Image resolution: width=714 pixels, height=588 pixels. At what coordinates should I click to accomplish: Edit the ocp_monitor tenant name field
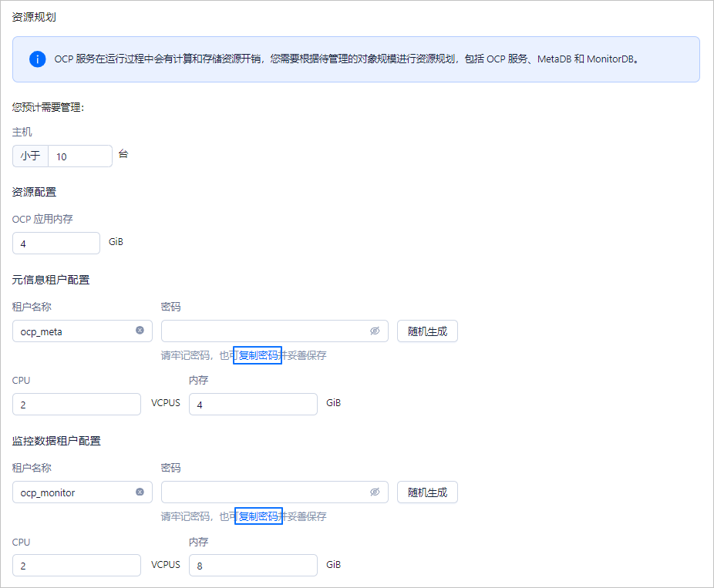click(x=82, y=492)
